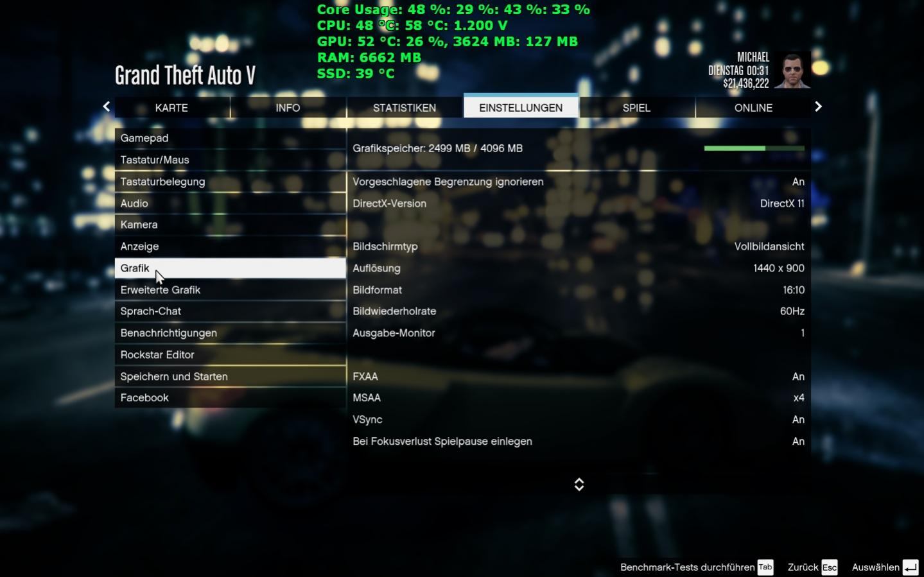Image resolution: width=924 pixels, height=577 pixels.
Task: Open Facebook settings
Action: point(231,398)
